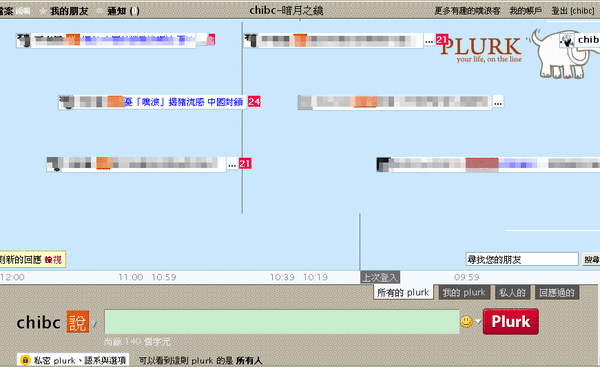
Task: Open the smiley emoticon picker
Action: tap(466, 321)
